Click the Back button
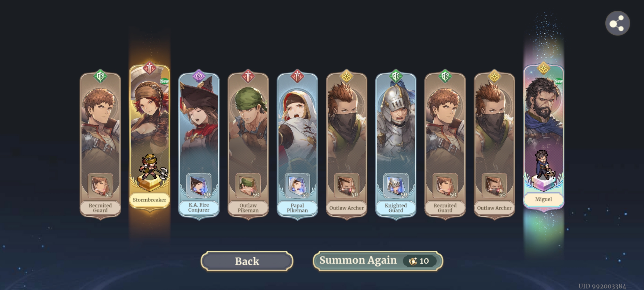The image size is (644, 290). point(247,261)
